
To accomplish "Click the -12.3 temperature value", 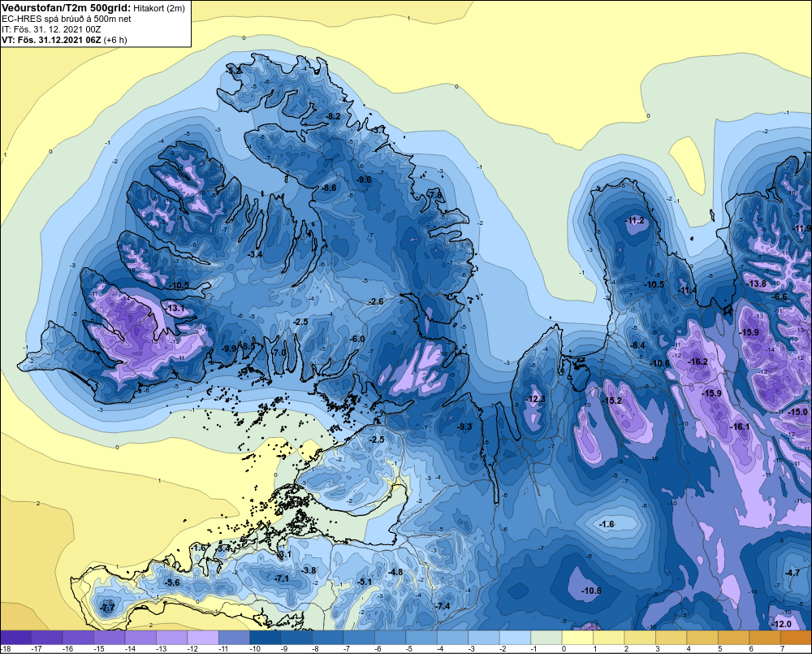I will (x=536, y=399).
